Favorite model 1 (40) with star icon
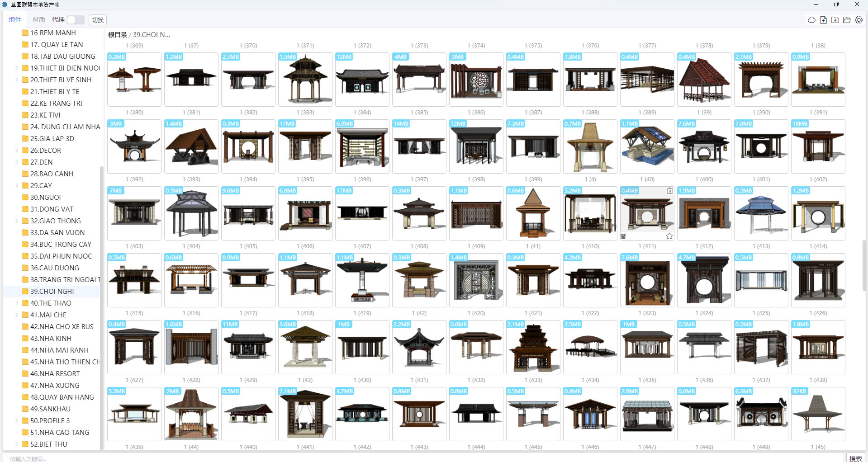Image resolution: width=868 pixels, height=462 pixels. (x=669, y=236)
